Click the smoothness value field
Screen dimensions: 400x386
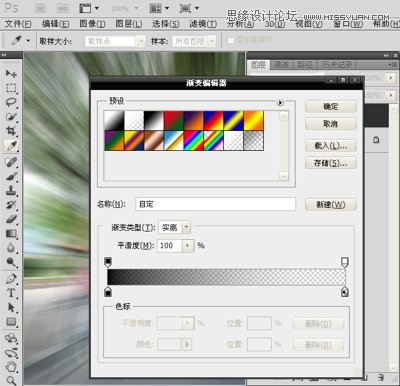tap(170, 246)
